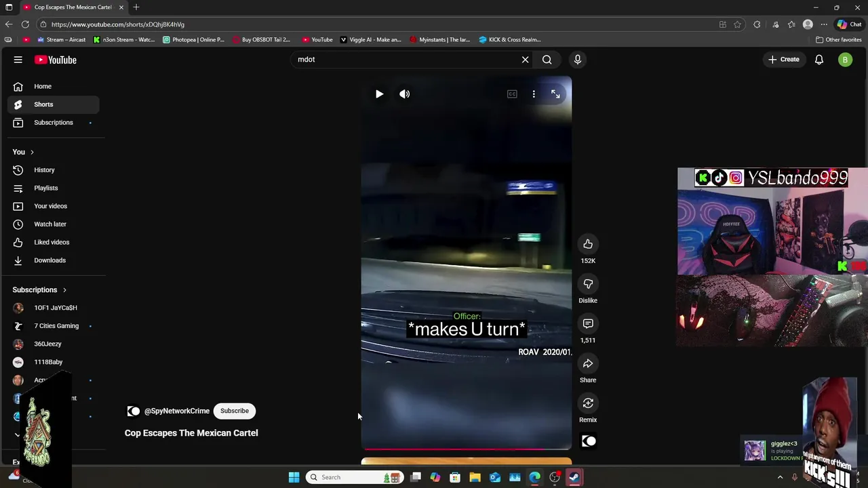868x488 pixels.
Task: Click the Create button
Action: click(x=783, y=60)
